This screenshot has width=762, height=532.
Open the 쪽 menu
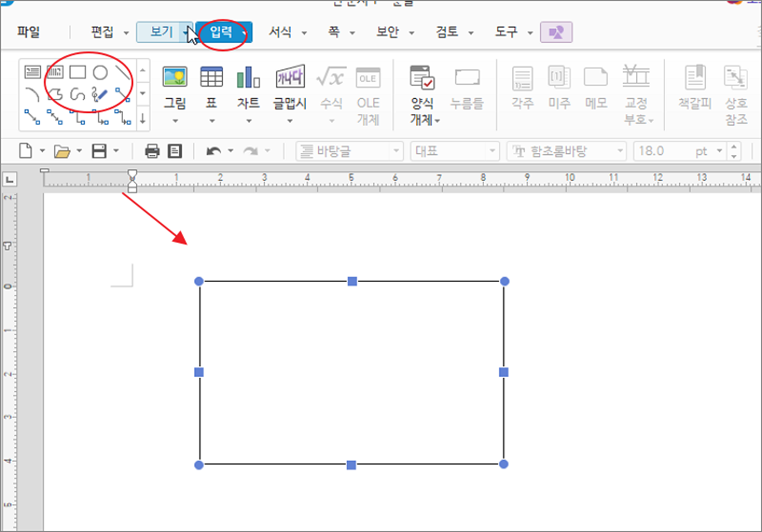(x=333, y=32)
